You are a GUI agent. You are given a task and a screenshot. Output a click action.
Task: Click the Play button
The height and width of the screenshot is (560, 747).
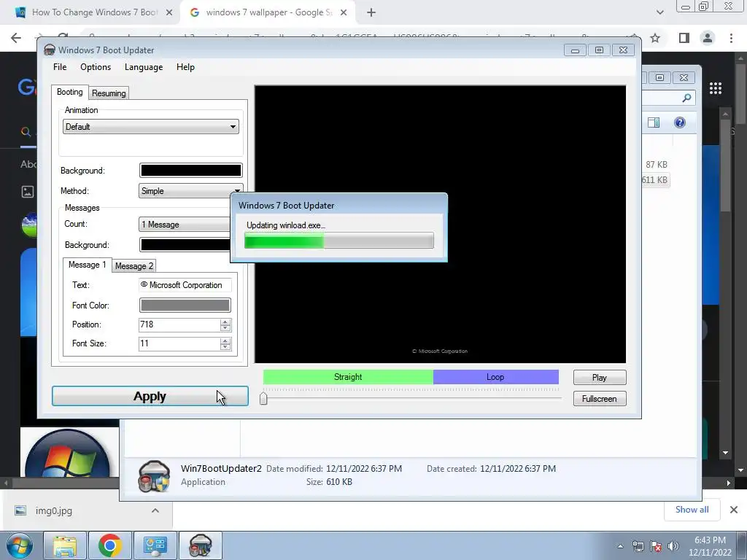[600, 377]
